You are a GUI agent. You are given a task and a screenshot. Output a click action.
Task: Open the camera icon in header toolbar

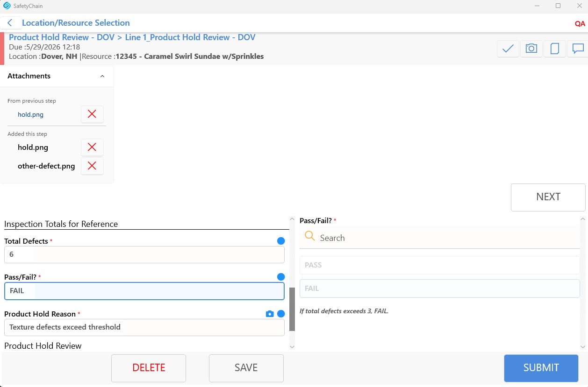[x=531, y=49]
